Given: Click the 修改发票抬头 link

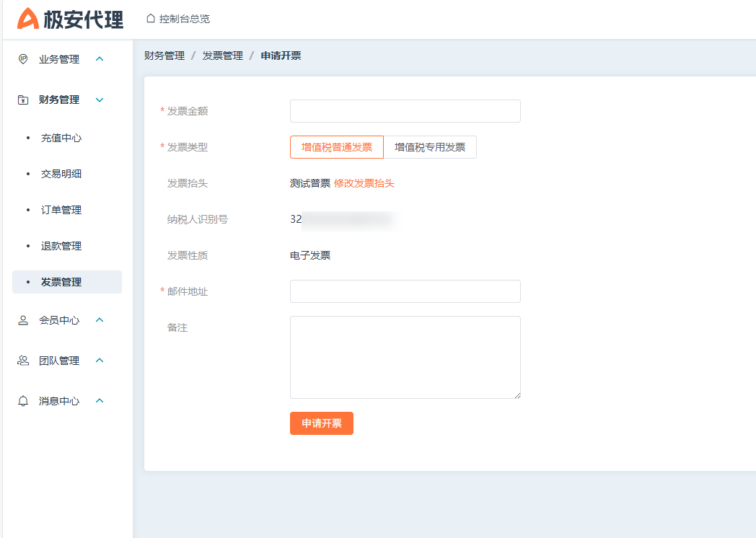Looking at the screenshot, I should pos(364,183).
